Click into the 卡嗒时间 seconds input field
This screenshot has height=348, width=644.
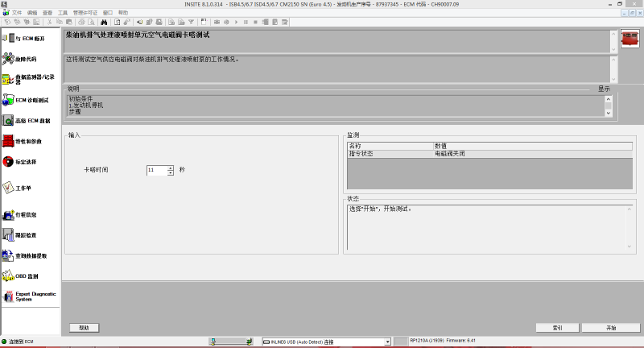coord(157,170)
